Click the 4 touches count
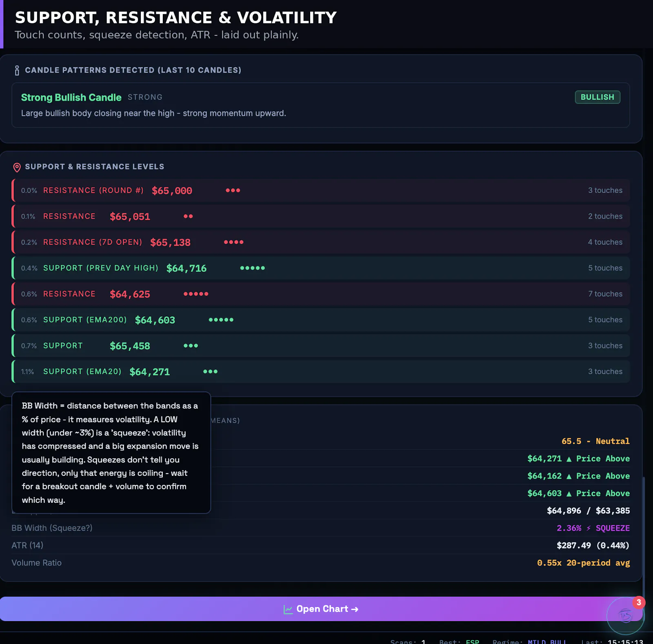This screenshot has height=644, width=653. click(605, 242)
